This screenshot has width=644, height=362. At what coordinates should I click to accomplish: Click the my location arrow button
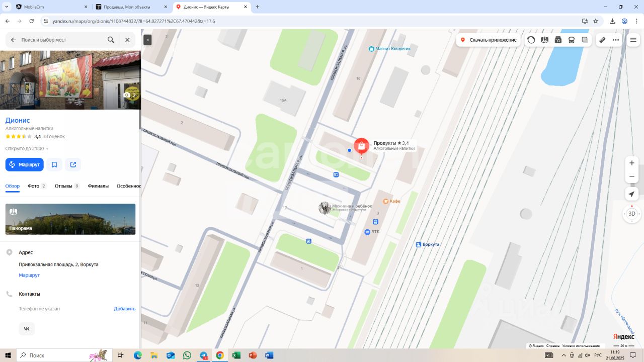(632, 194)
